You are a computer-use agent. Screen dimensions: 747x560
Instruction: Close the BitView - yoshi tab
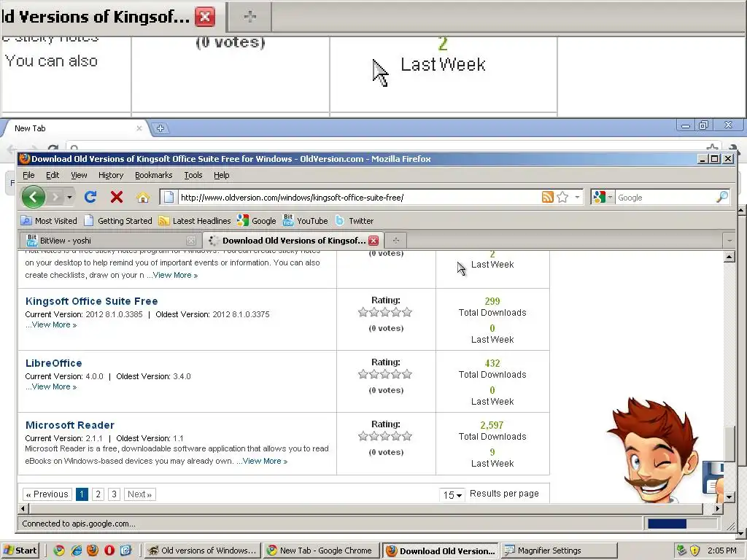pyautogui.click(x=191, y=241)
